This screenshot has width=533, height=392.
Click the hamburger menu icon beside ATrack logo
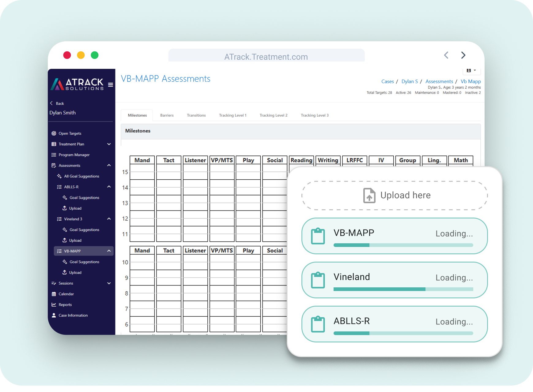[111, 85]
